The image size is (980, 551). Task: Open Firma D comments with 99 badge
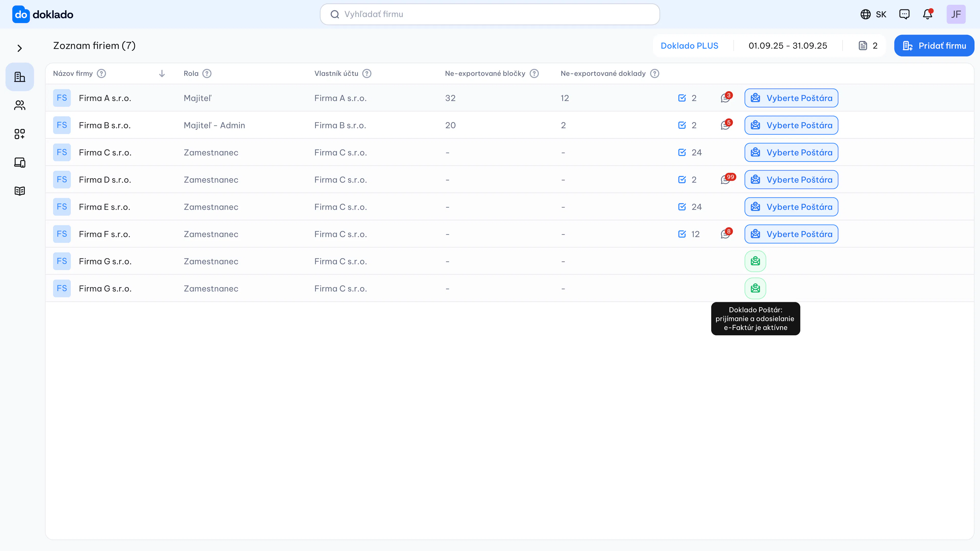[x=728, y=179]
